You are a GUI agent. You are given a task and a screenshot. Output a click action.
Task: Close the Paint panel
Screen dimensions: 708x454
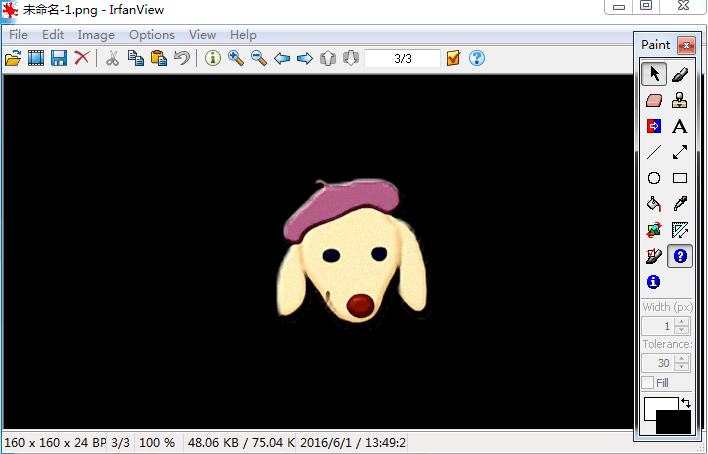[686, 45]
